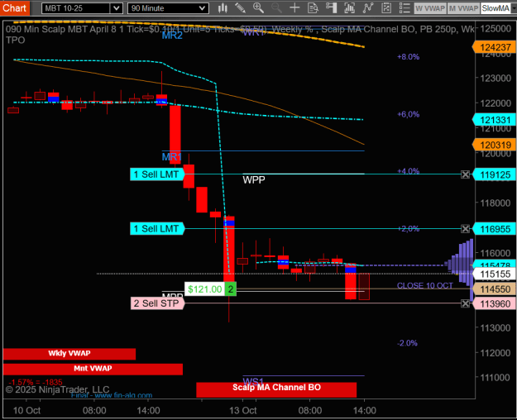The height and width of the screenshot is (420, 517).
Task: Click the zoom out magnifier icon
Action: [x=276, y=8]
